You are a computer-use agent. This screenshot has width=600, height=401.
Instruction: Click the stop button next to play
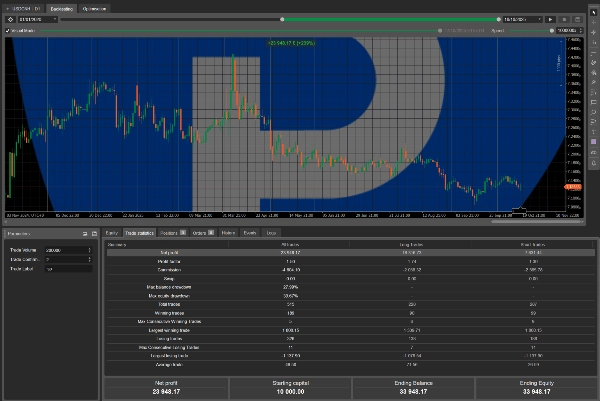(x=563, y=19)
